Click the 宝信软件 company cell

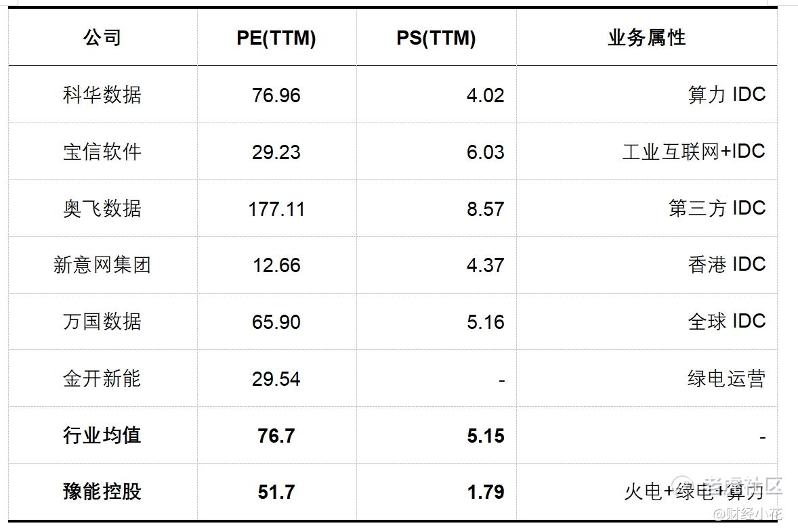click(x=102, y=152)
